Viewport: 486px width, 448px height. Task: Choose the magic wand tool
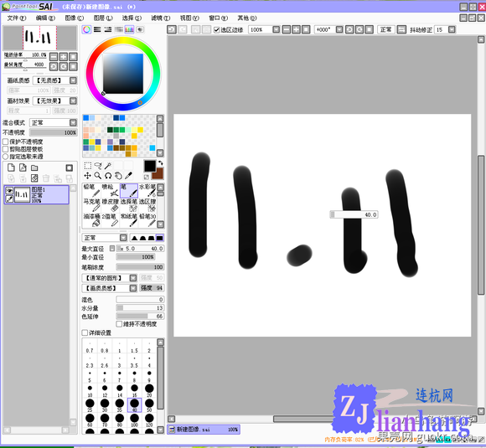pyautogui.click(x=108, y=166)
